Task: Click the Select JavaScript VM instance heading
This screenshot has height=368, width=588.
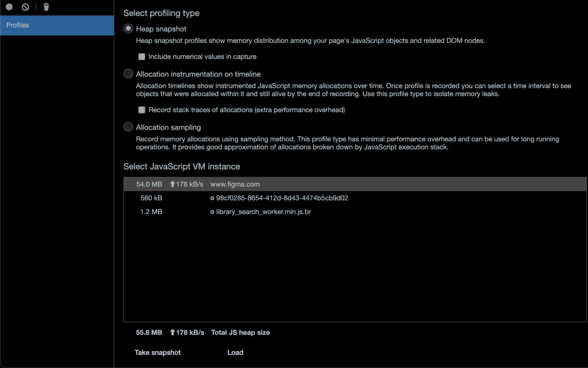Action: click(181, 166)
